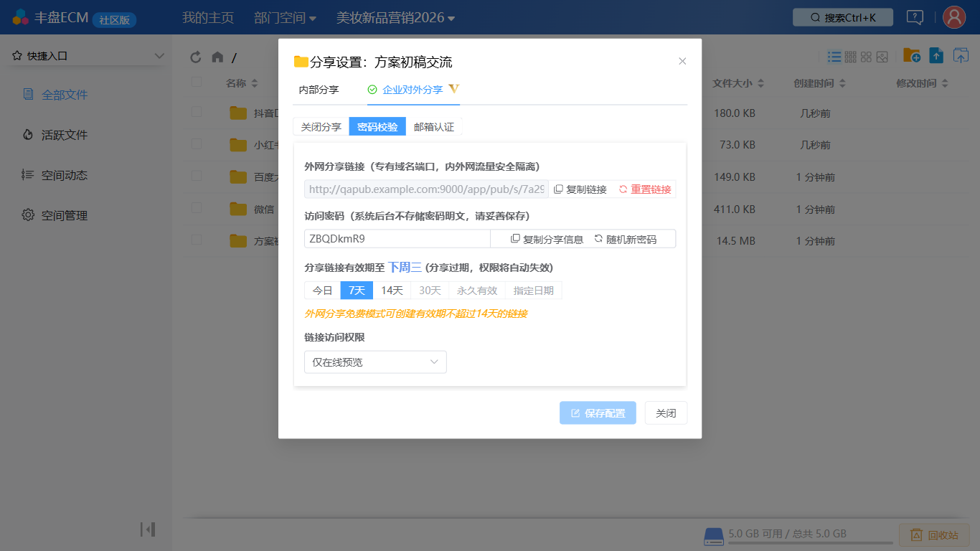
Task: Click the upload file icon
Action: pyautogui.click(x=936, y=55)
